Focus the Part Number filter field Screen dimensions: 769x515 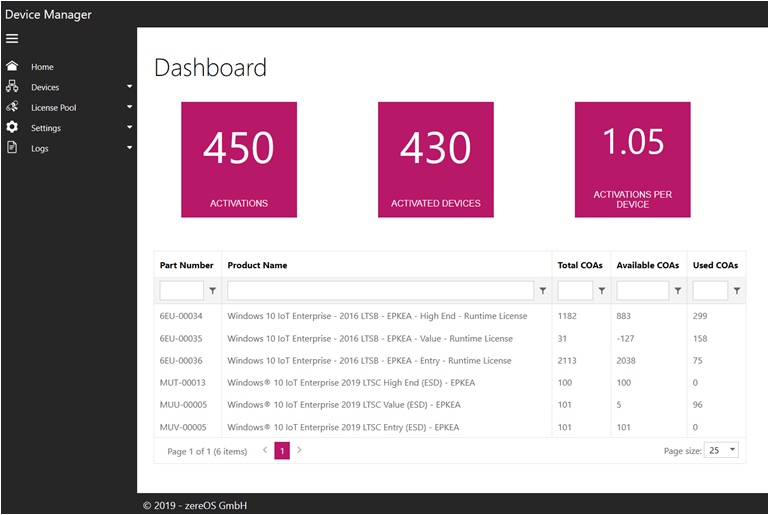[x=181, y=291]
